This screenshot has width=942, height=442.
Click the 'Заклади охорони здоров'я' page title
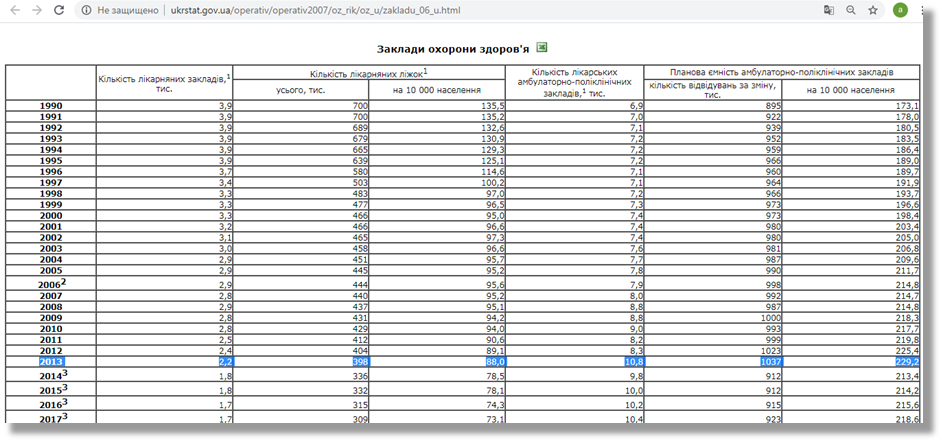pos(453,48)
